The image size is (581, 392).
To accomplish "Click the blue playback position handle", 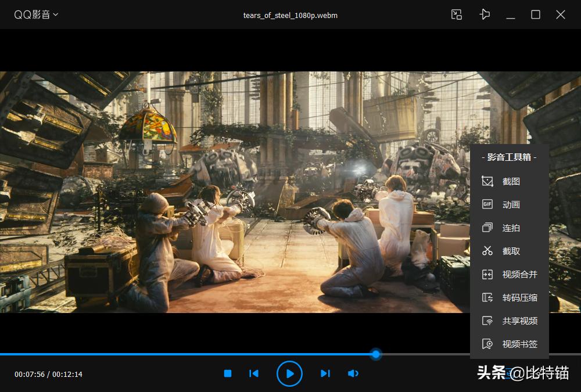I will coord(376,354).
